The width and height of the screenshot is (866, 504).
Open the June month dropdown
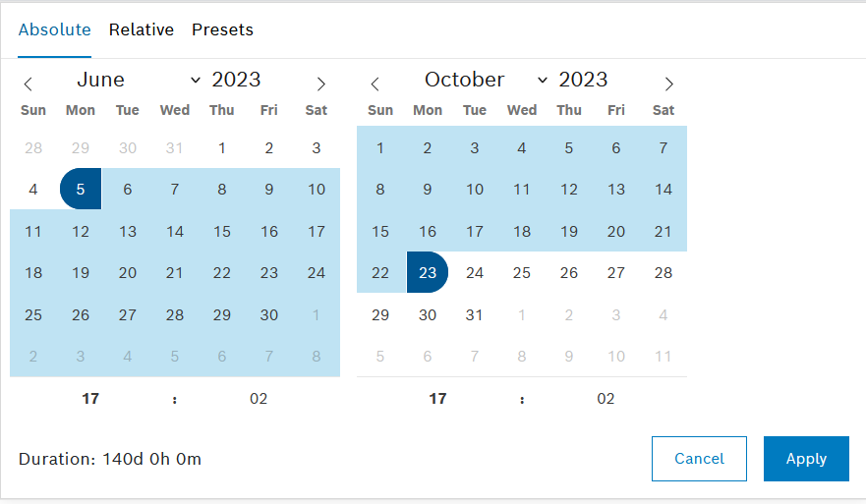[138, 81]
